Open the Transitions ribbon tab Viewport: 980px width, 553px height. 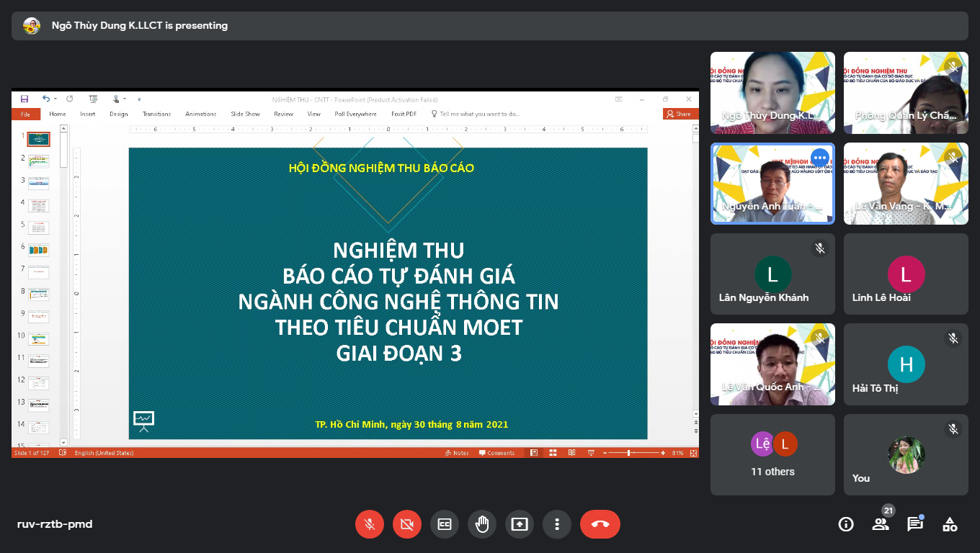click(x=156, y=114)
